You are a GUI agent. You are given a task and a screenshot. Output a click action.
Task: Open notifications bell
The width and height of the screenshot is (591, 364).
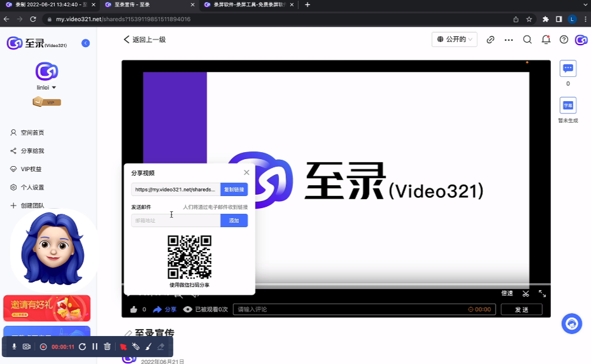pos(546,39)
